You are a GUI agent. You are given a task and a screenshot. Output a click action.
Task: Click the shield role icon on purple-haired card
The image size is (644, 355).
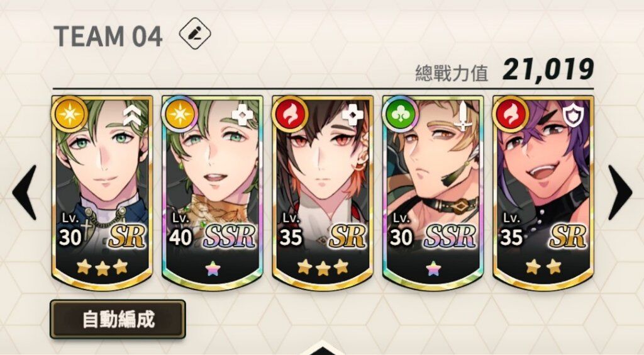click(572, 115)
